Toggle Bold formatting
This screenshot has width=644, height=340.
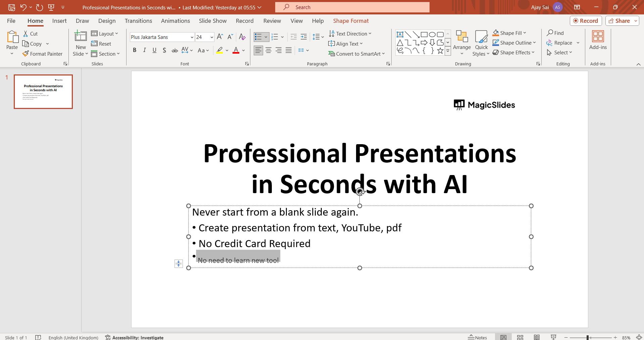tap(135, 50)
